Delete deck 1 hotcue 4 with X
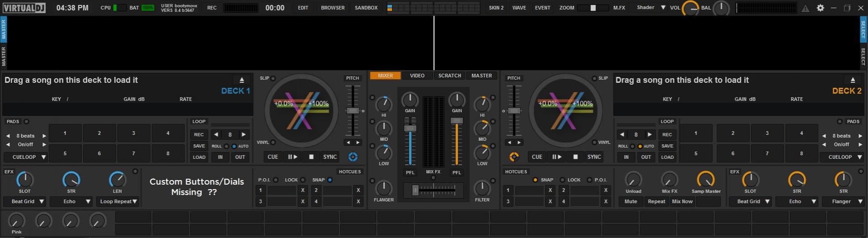 tap(359, 201)
